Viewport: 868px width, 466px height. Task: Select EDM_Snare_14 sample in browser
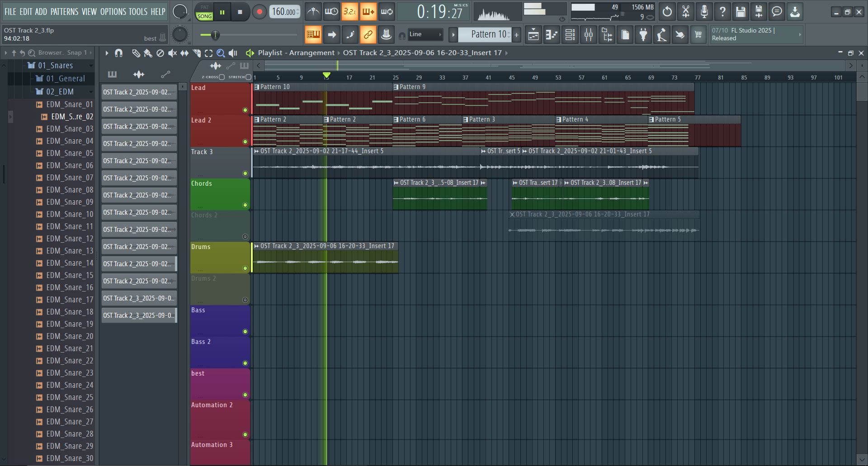pyautogui.click(x=70, y=263)
